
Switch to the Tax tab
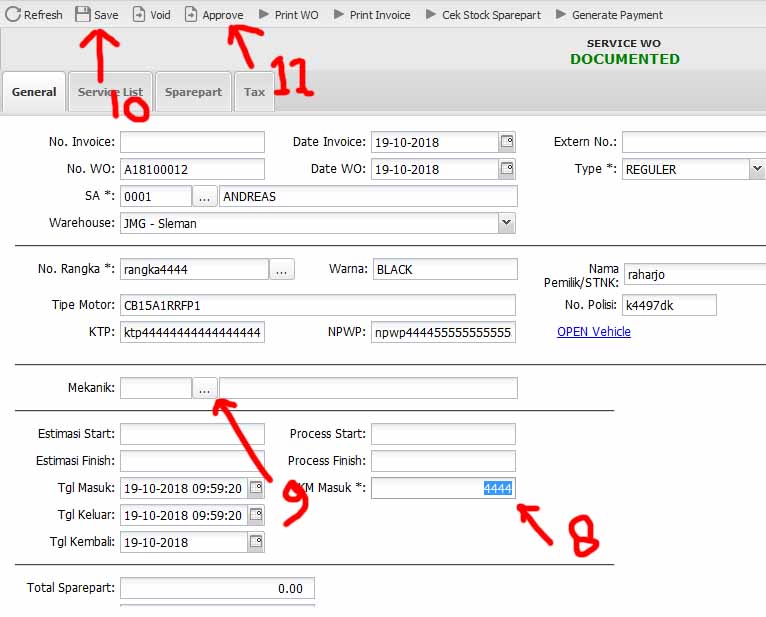tap(255, 92)
